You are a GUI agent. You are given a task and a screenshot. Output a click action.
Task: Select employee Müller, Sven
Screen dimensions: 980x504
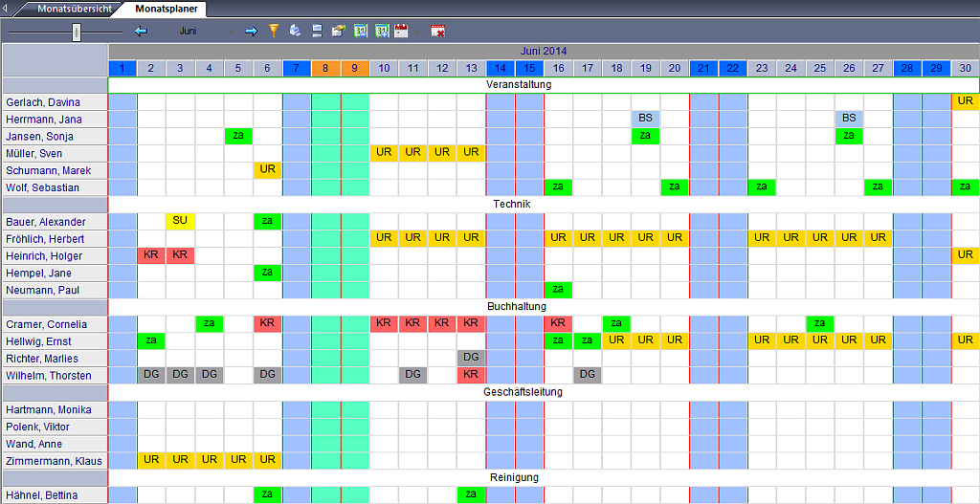pyautogui.click(x=55, y=153)
